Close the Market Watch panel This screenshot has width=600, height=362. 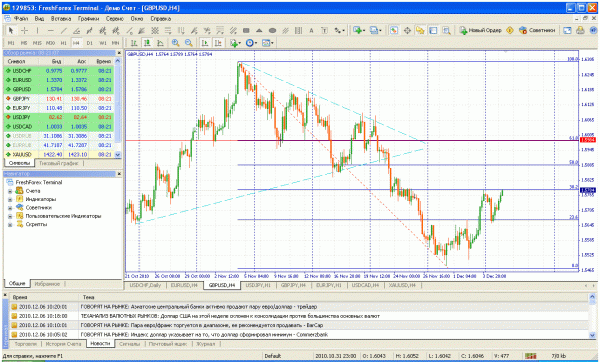[119, 53]
